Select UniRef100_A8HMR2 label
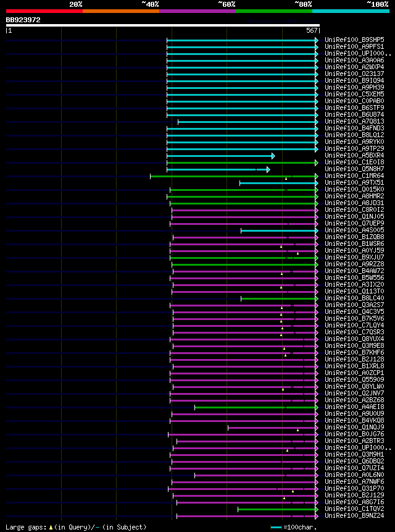Image resolution: width=395 pixels, height=532 pixels. (x=354, y=196)
